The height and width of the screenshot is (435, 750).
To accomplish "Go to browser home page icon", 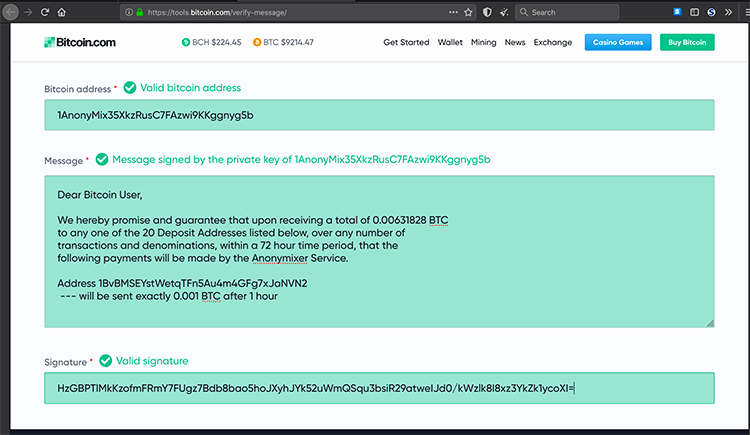I will click(x=62, y=12).
